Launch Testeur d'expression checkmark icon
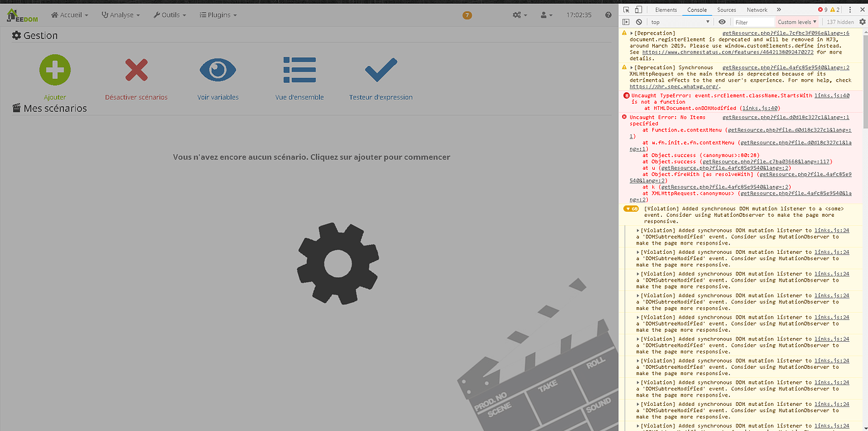The height and width of the screenshot is (431, 868). click(x=381, y=70)
